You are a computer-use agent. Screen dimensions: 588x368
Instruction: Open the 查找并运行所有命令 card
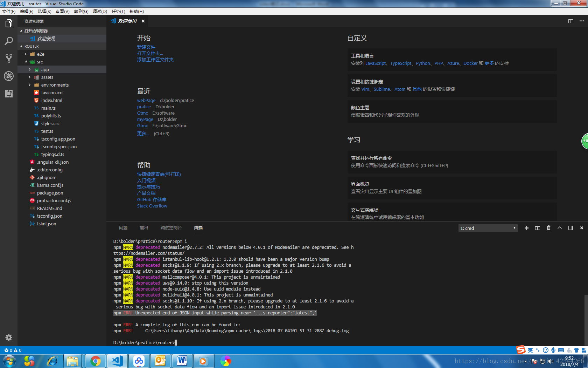coord(452,162)
